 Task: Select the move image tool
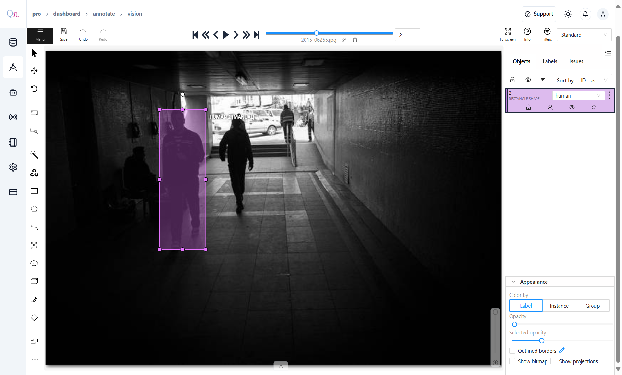pos(34,71)
